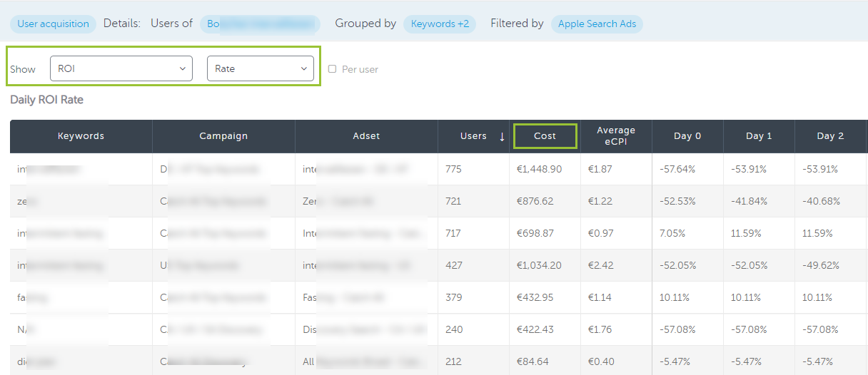868x375 pixels.
Task: Click the campaign link in fourth row
Action: click(x=207, y=266)
